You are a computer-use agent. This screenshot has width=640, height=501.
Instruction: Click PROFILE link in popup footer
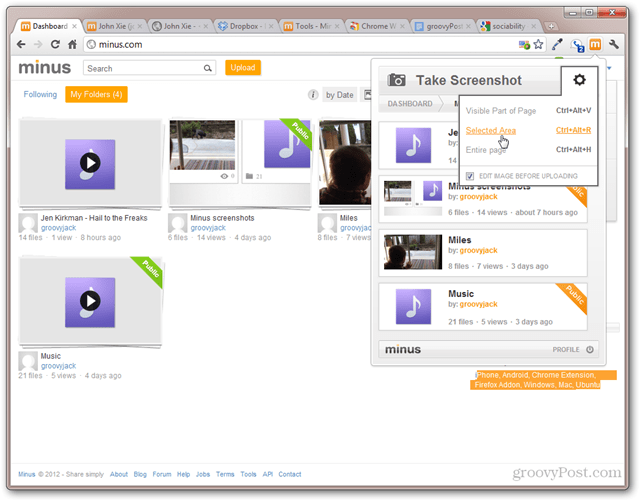[x=566, y=350]
